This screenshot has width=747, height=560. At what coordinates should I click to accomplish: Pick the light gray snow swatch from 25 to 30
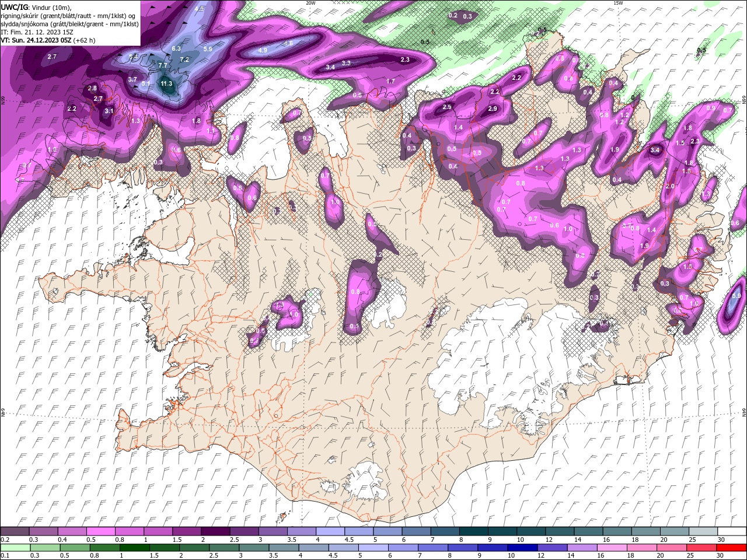(702, 531)
